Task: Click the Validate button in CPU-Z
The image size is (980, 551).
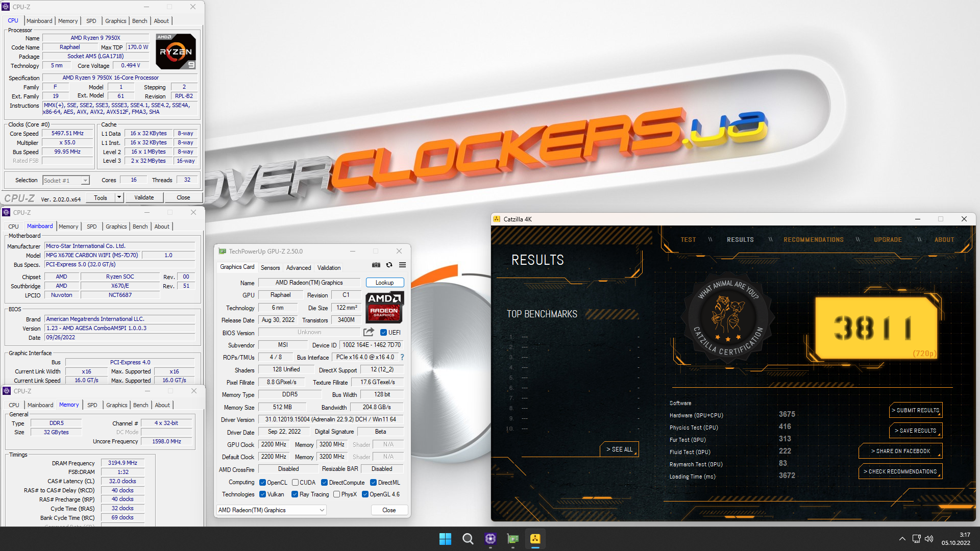Action: (144, 197)
